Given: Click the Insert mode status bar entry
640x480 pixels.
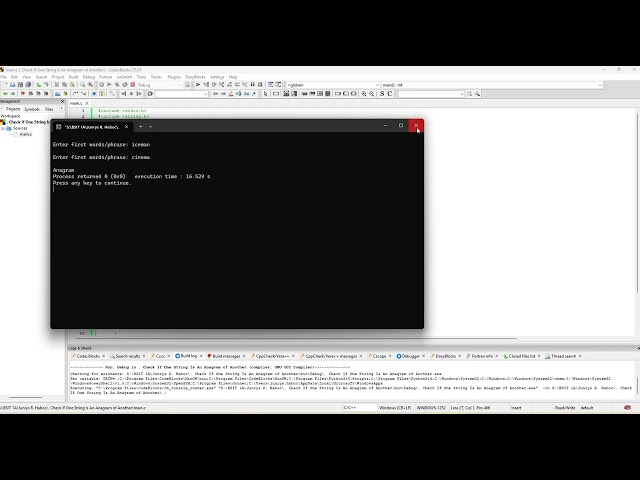Looking at the screenshot, I should [x=516, y=408].
